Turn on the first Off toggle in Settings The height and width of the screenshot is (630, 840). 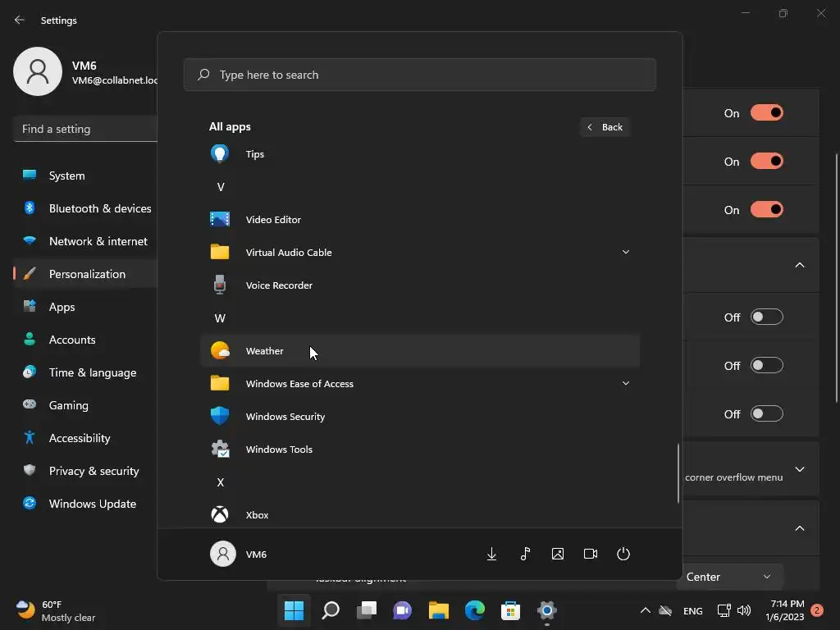[x=767, y=317]
